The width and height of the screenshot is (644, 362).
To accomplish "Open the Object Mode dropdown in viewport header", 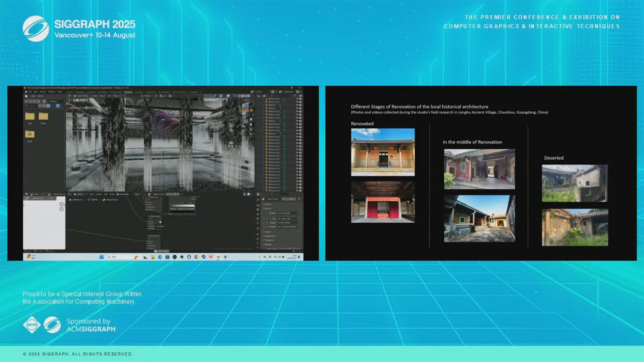I will 83,96.
